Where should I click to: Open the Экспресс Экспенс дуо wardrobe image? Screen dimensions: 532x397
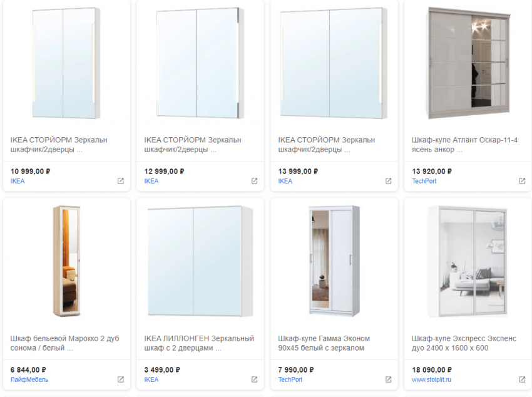click(x=468, y=261)
